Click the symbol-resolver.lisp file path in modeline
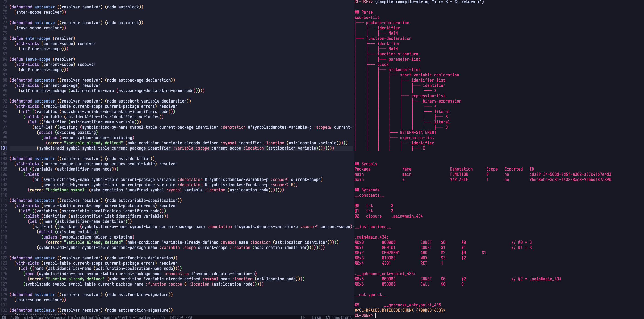The image size is (644, 319). click(94, 317)
